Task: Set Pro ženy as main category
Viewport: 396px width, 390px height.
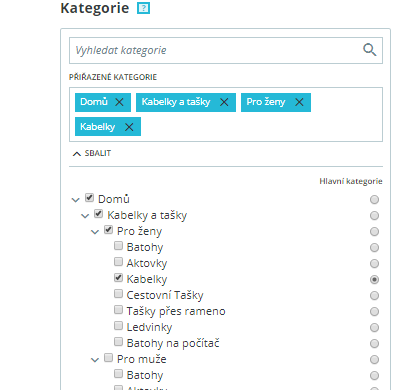Action: click(x=374, y=232)
